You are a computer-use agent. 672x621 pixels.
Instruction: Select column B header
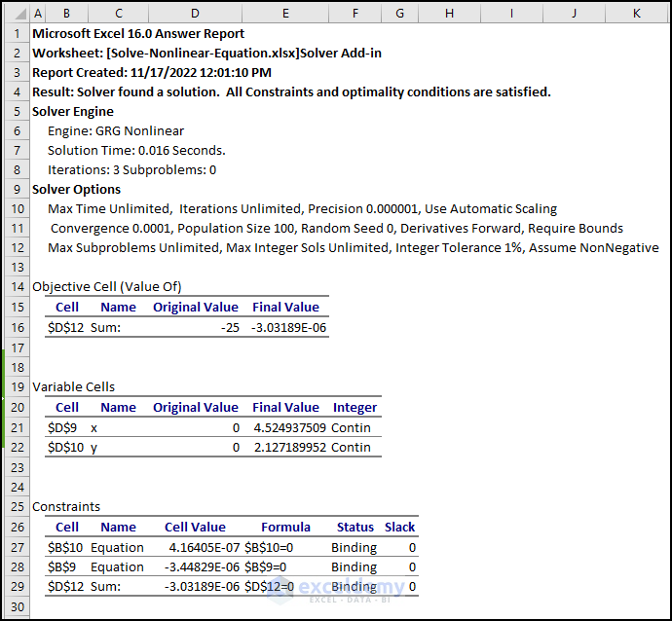click(66, 14)
